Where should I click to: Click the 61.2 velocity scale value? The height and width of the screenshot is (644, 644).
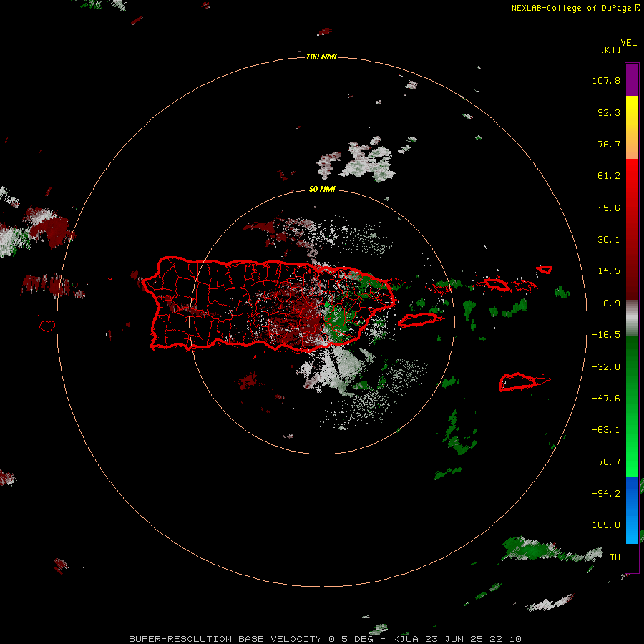609,176
